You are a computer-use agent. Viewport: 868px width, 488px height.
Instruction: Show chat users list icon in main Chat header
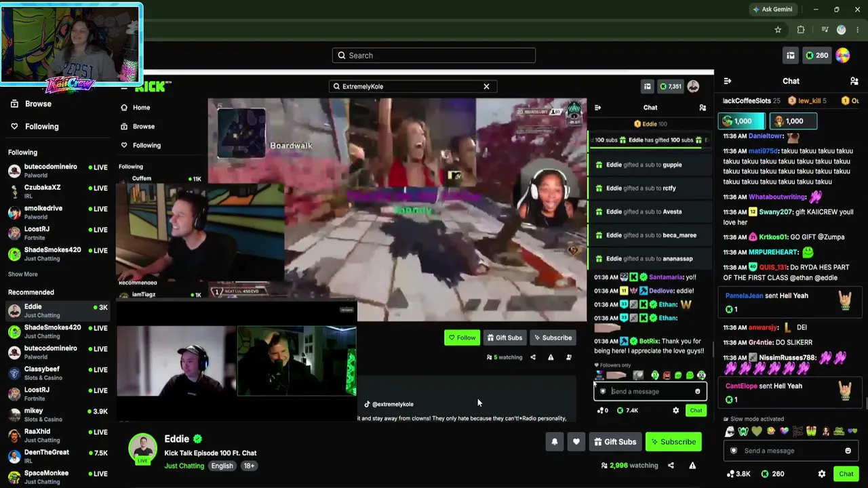pyautogui.click(x=854, y=81)
